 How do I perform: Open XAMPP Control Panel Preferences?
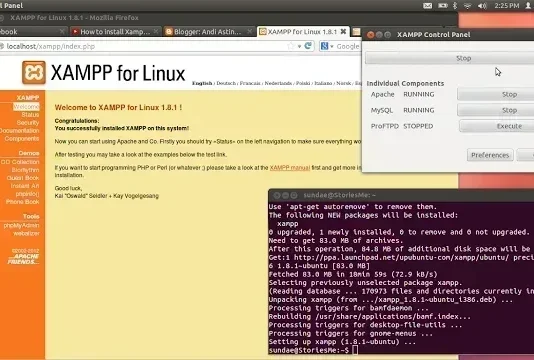(490, 155)
